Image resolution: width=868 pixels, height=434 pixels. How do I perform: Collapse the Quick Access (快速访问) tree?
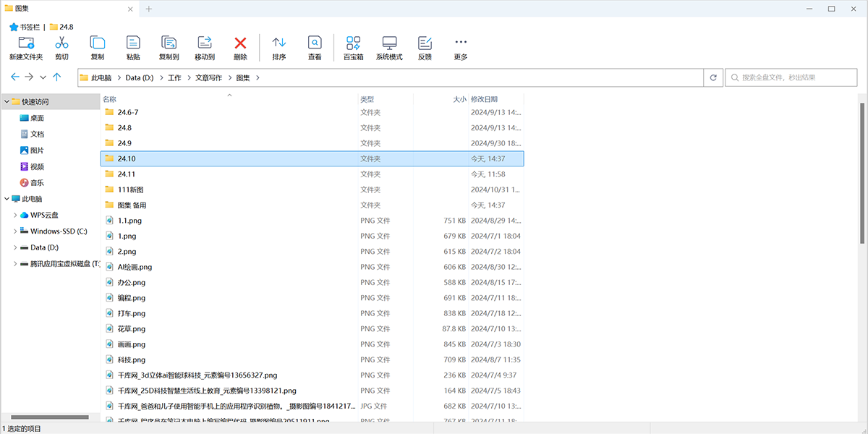[7, 102]
